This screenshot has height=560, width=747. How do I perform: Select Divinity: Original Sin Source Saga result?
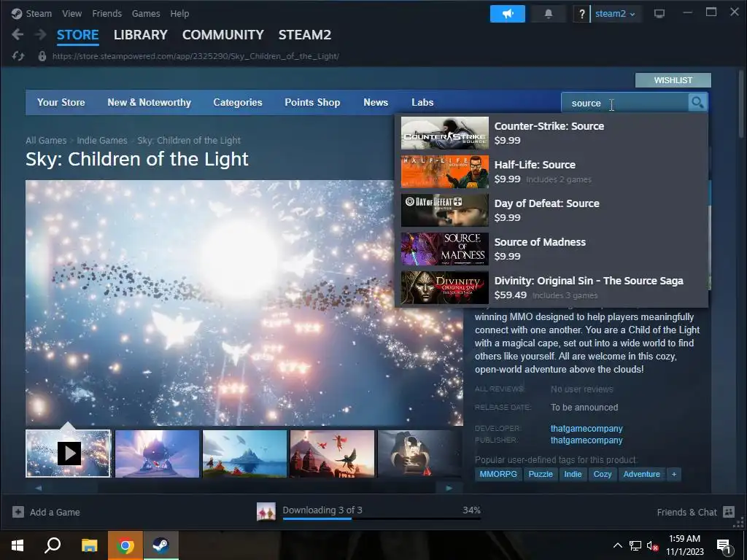tap(551, 287)
